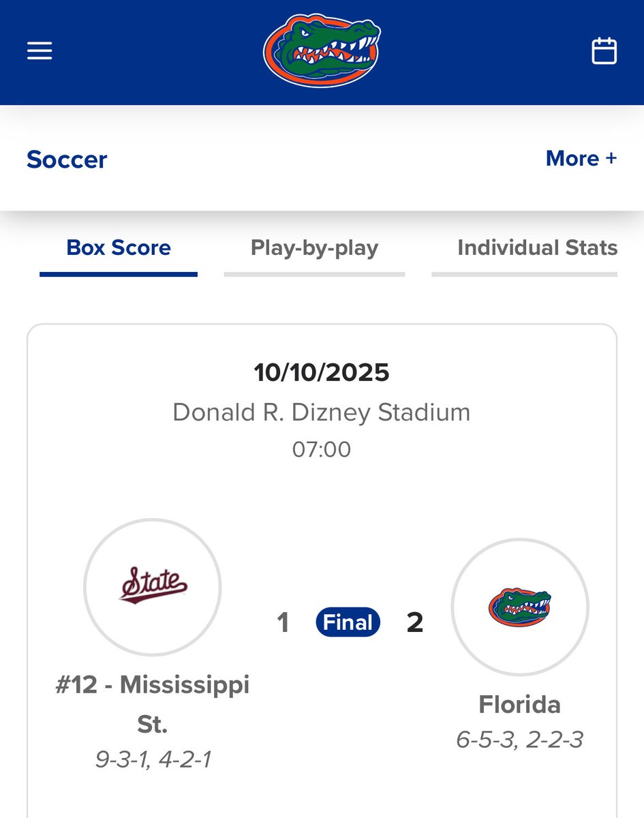Click Mississippi St. record 9-3-1, 4-2-1

pos(153,759)
